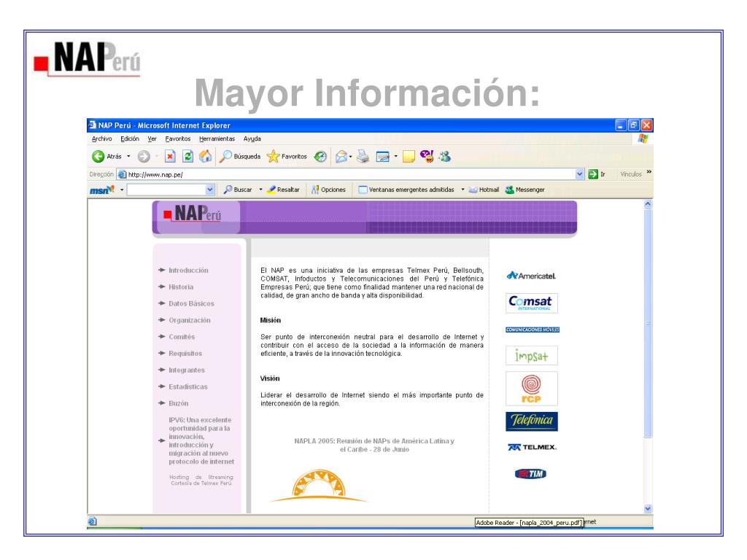Expand the Vínculos chevron
Viewport: 747px width, 560px height.
[x=649, y=172]
